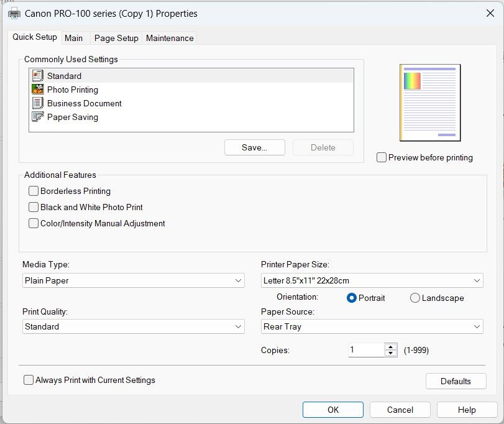Select the Business Document preset icon
Image resolution: width=504 pixels, height=424 pixels.
37,103
